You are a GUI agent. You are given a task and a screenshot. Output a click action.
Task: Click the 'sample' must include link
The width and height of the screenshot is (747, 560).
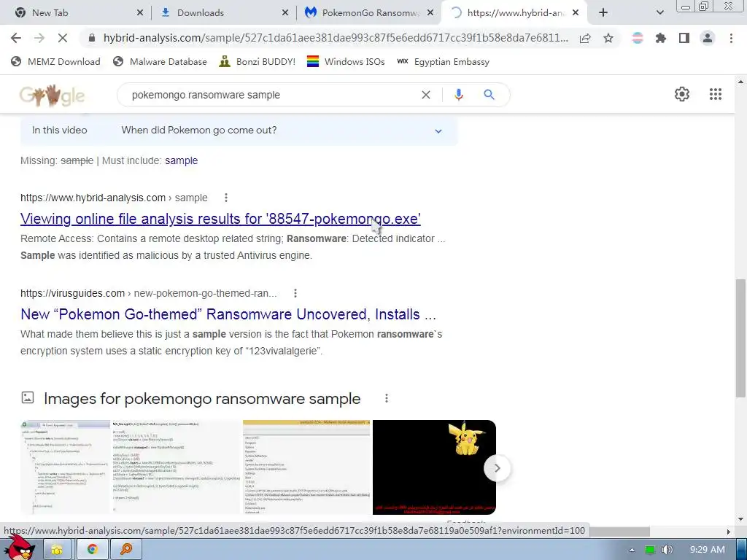(x=181, y=161)
